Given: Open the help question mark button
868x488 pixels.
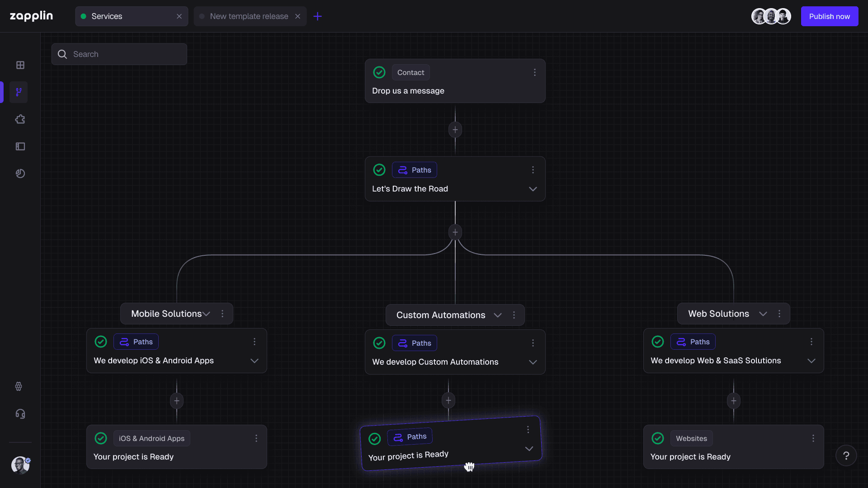Looking at the screenshot, I should [846, 456].
